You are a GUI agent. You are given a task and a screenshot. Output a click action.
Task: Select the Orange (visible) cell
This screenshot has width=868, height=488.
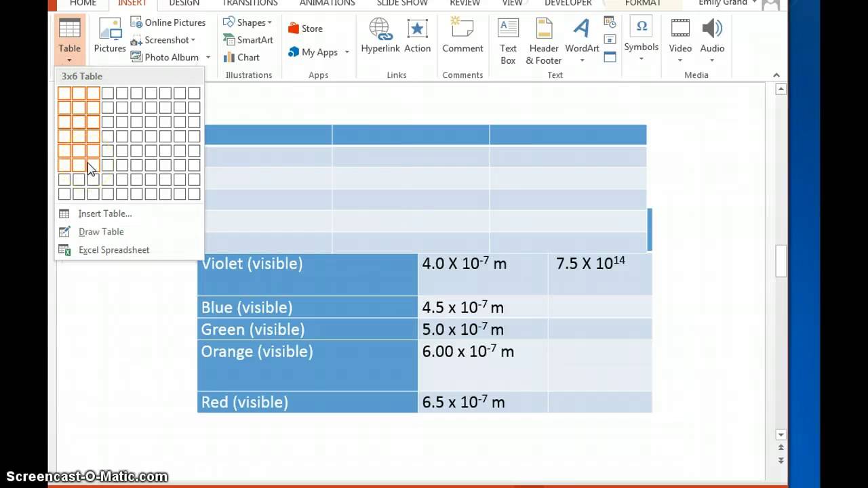click(308, 366)
